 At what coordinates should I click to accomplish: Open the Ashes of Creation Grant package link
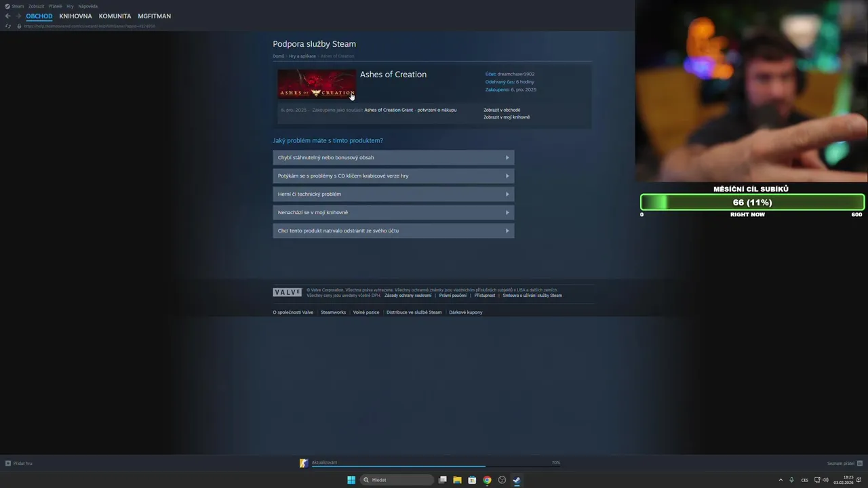click(389, 110)
